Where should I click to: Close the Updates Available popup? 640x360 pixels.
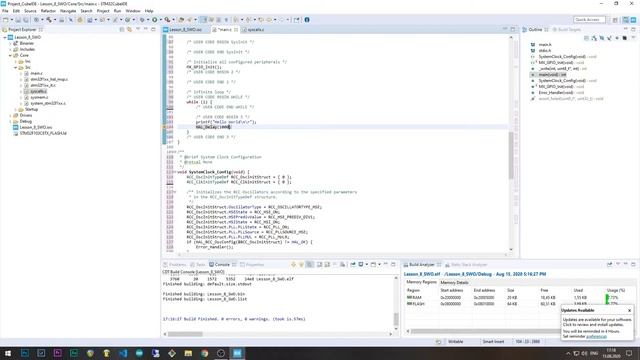[629, 311]
